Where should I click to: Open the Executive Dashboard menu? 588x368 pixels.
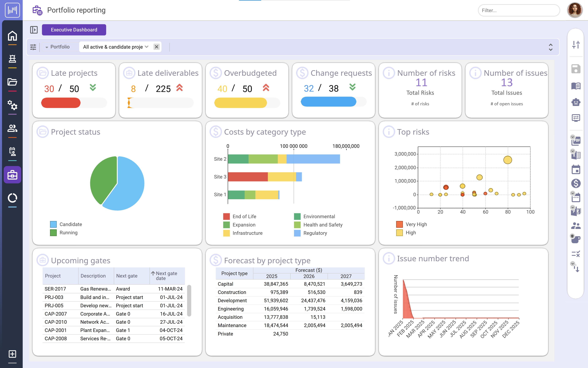(74, 30)
